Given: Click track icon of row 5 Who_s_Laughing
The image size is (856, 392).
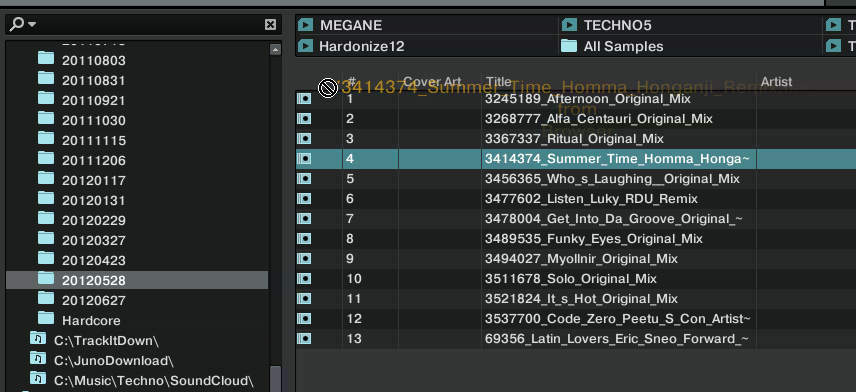Looking at the screenshot, I should (304, 179).
